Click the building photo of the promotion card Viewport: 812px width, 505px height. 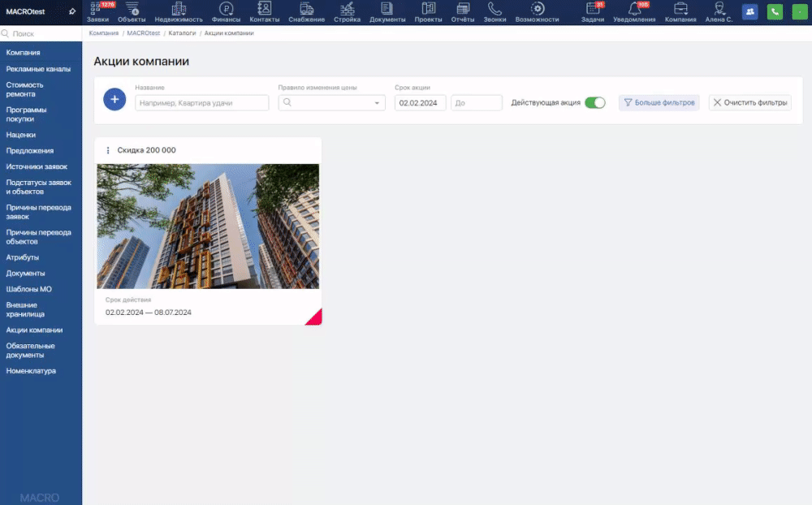208,226
